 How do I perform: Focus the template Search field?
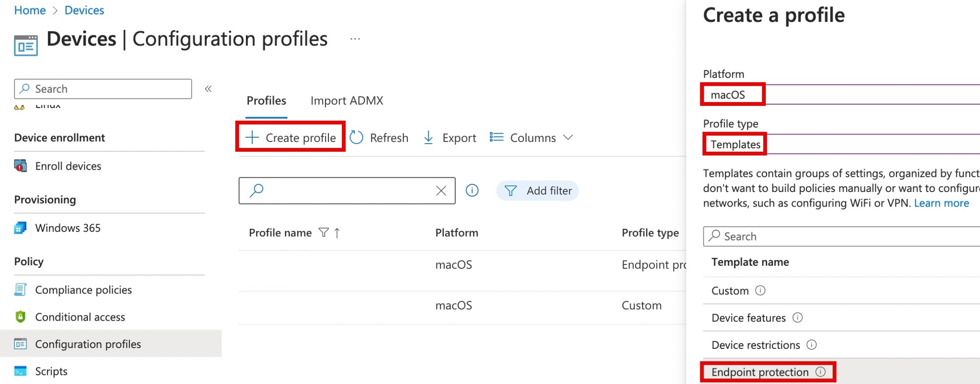click(x=841, y=237)
